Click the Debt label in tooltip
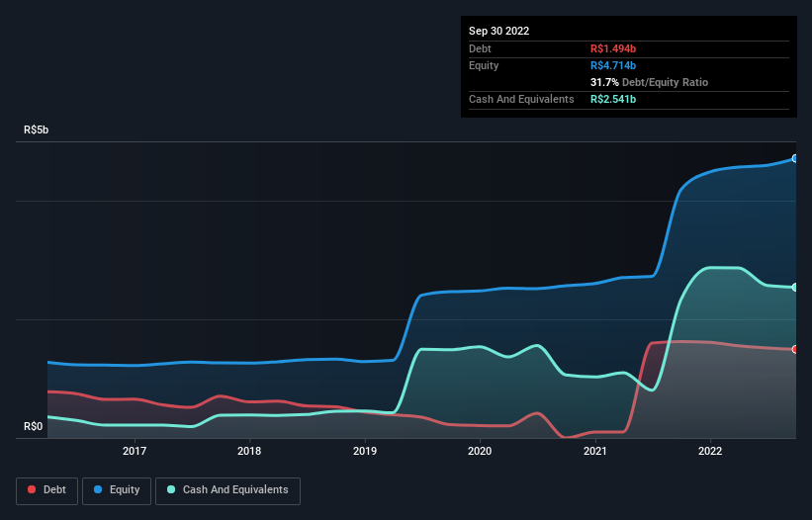812x520 pixels. coord(480,48)
